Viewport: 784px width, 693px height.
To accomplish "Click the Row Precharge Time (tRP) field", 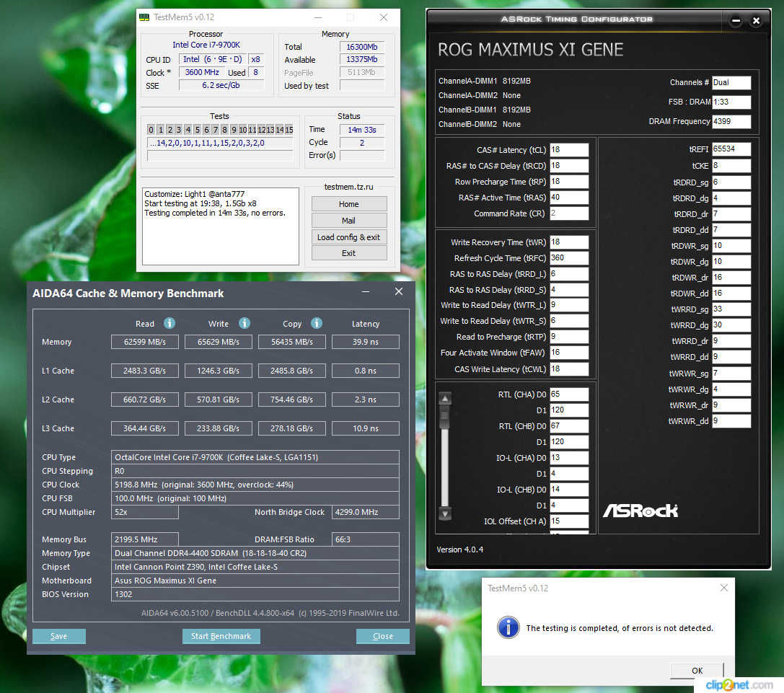I will tap(569, 182).
